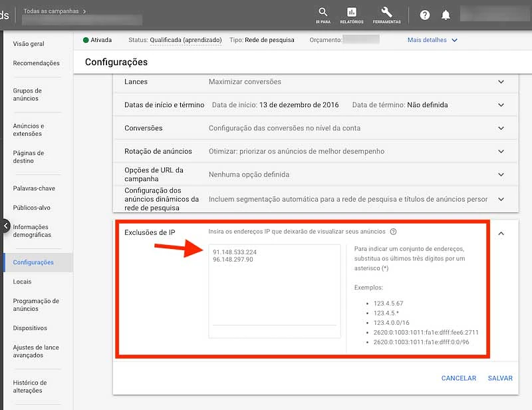Click Todas as campanhas breadcrumb link
The width and height of the screenshot is (532, 410).
tap(51, 11)
